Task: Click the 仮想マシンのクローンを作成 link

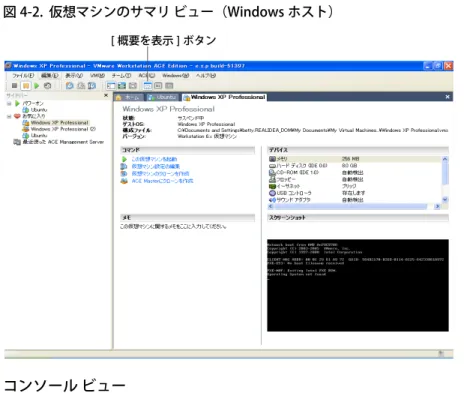Action: click(160, 174)
